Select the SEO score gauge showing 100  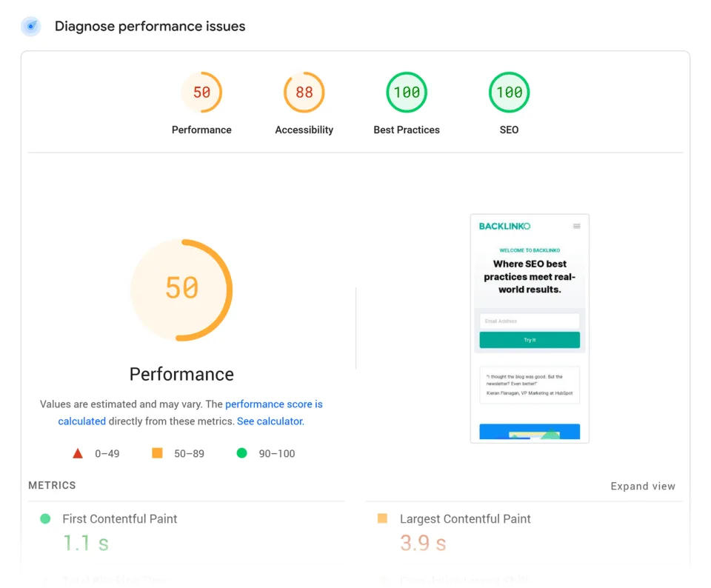click(510, 92)
